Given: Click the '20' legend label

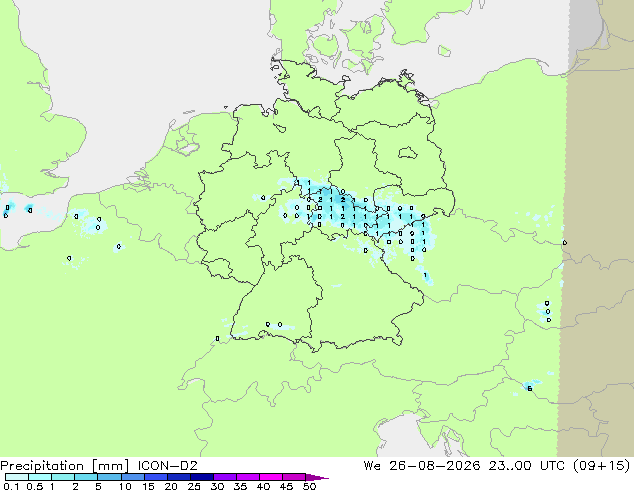Looking at the screenshot, I should point(171,486).
